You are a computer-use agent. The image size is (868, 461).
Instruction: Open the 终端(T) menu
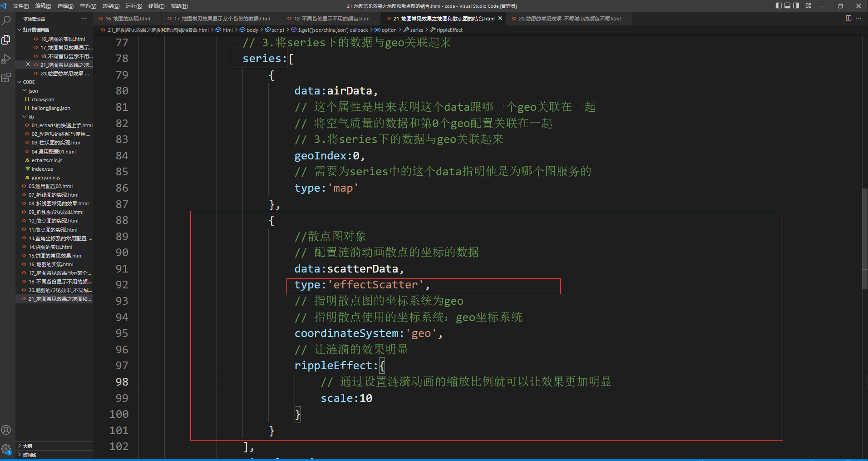156,6
